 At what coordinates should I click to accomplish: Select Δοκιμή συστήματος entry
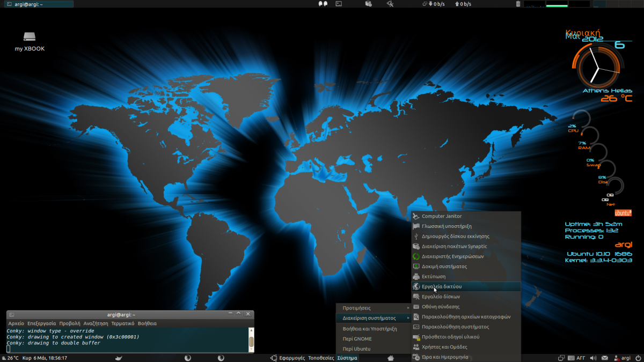[466, 267]
